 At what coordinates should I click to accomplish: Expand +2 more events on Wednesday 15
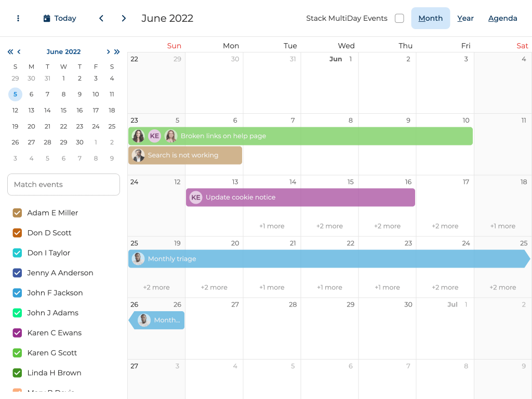coord(329,226)
